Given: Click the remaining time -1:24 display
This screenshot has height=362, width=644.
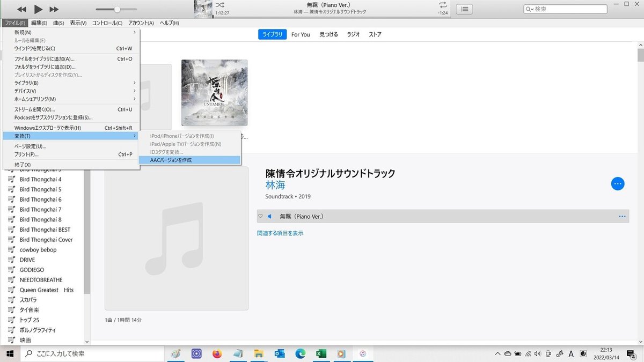Looking at the screenshot, I should pyautogui.click(x=443, y=12).
